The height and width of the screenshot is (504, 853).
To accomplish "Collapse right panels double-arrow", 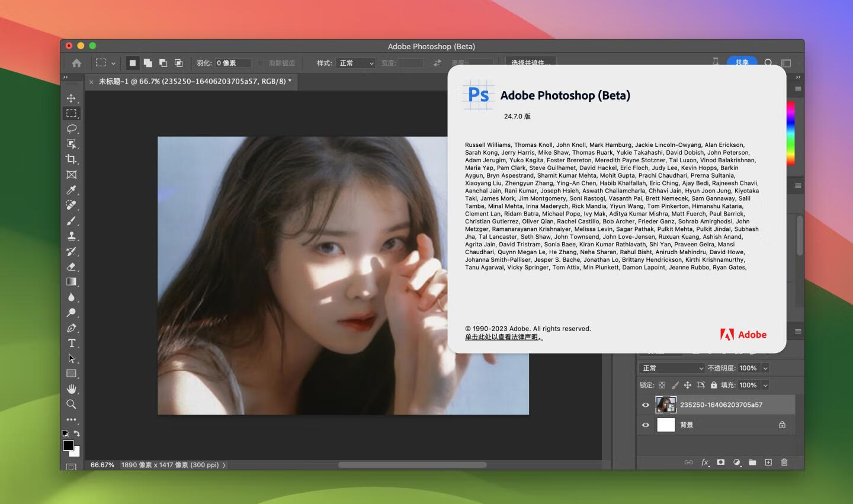I will click(798, 77).
